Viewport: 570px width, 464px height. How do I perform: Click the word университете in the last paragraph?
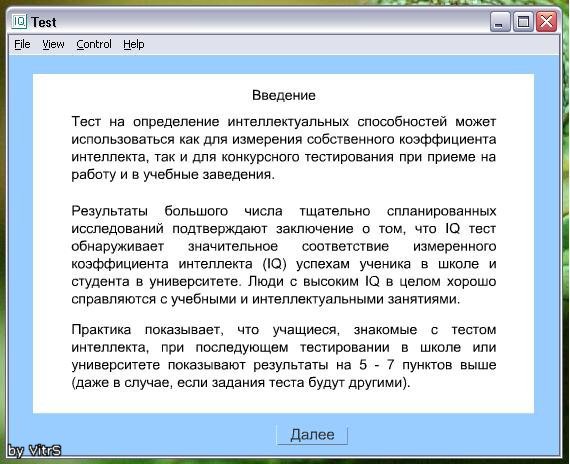pos(116,365)
